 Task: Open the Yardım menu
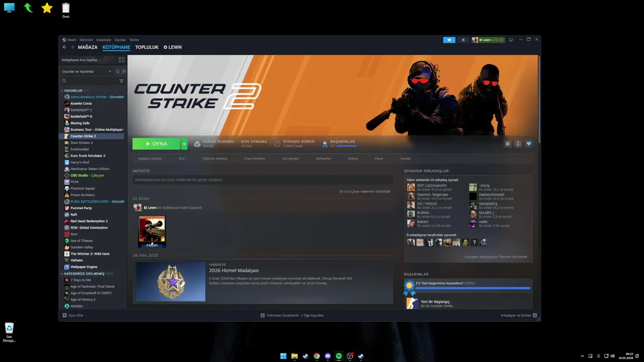(x=134, y=40)
